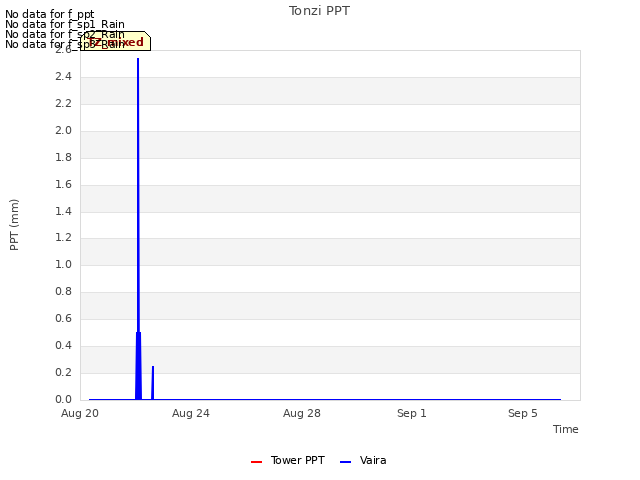Click the red Tower PPT legend swatch
Viewport: 640px width, 480px height.
tap(256, 462)
